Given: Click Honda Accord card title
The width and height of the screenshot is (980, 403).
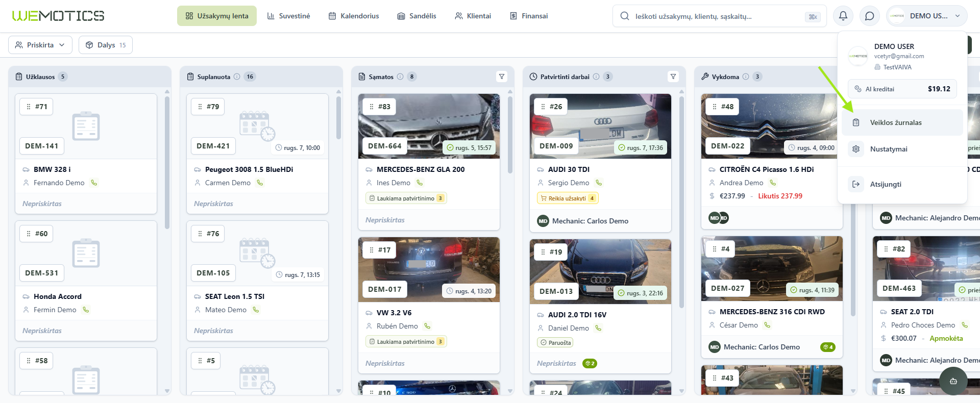Looking at the screenshot, I should (58, 296).
